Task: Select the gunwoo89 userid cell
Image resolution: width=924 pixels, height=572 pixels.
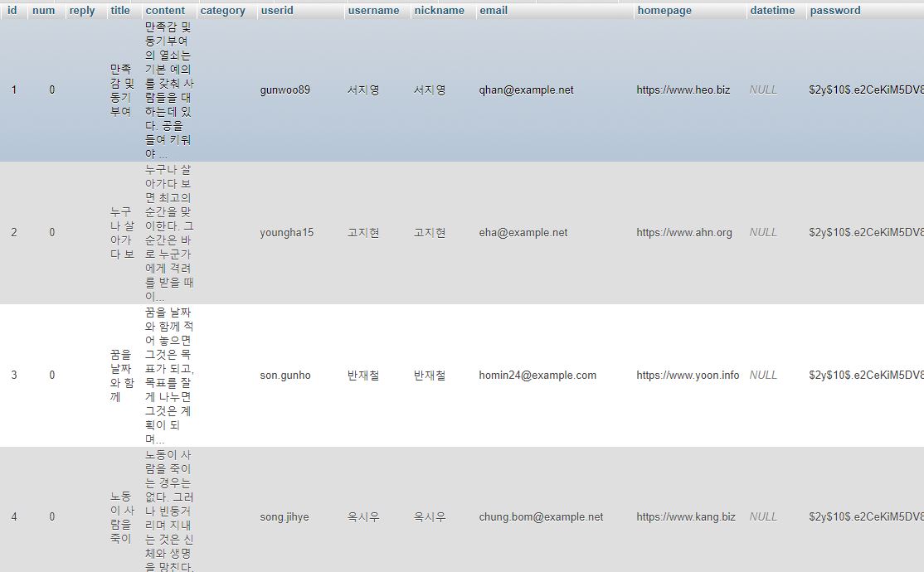Action: [x=284, y=90]
